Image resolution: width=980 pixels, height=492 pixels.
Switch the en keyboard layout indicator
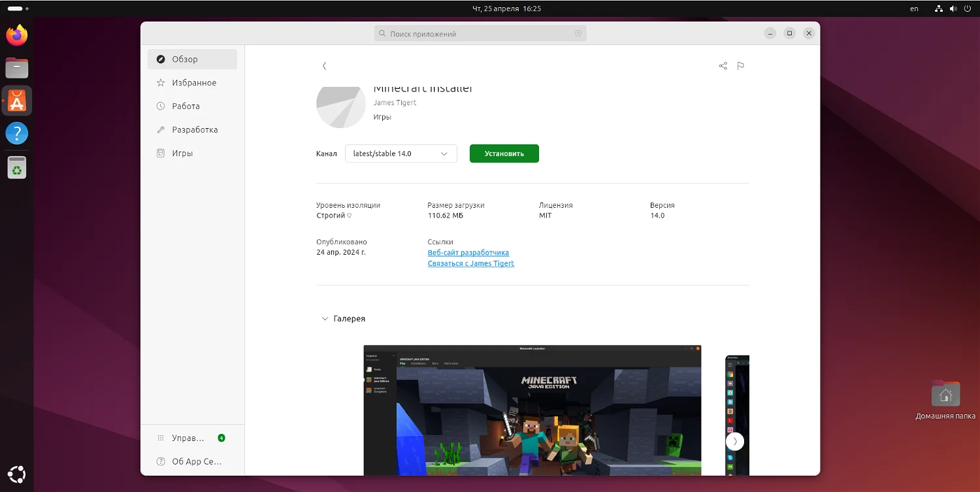pos(914,8)
